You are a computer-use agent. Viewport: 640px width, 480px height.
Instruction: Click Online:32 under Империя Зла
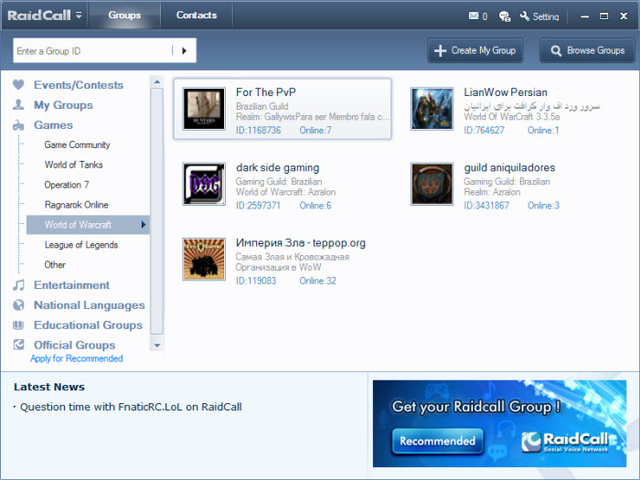tap(318, 281)
